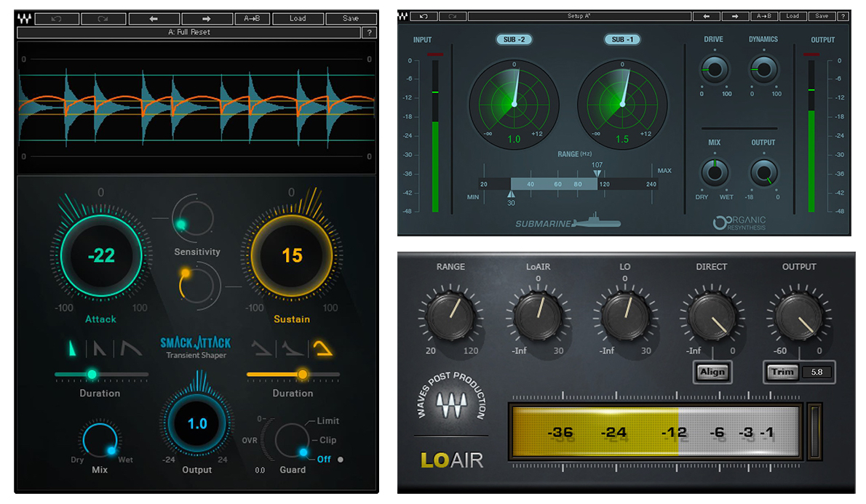This screenshot has width=866, height=504.
Task: Go to previous preset in Submarine toolbar
Action: [707, 16]
